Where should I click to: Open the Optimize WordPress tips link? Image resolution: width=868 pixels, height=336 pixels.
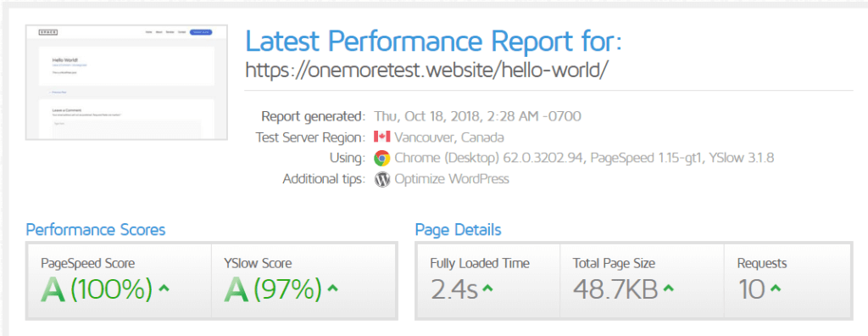pyautogui.click(x=452, y=179)
